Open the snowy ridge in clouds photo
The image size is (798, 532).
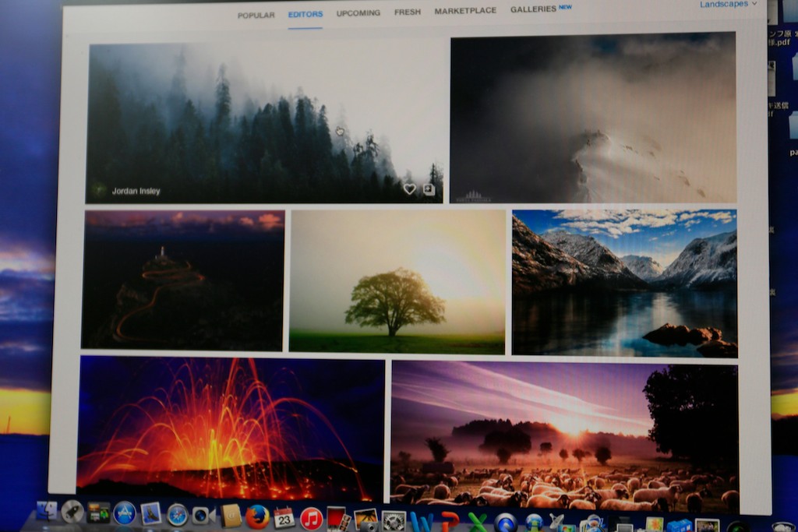[x=593, y=118]
